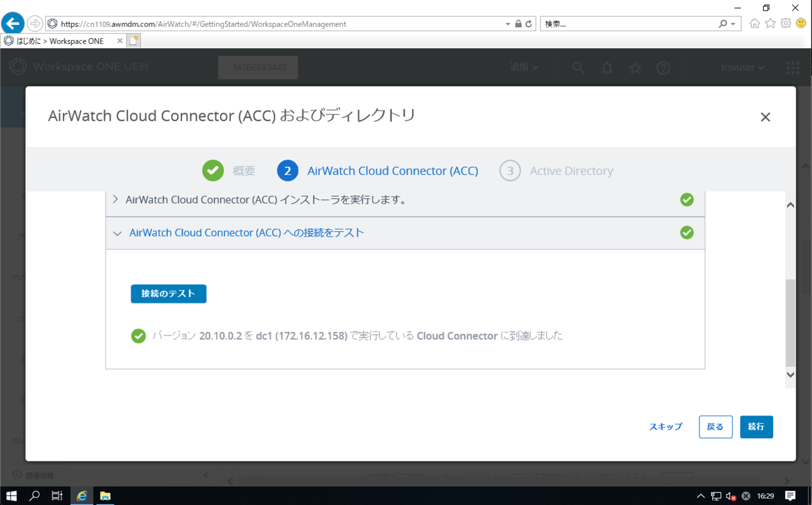Click the taskbar clock 16:29
Screen dimensions: 812x505
tap(765, 496)
